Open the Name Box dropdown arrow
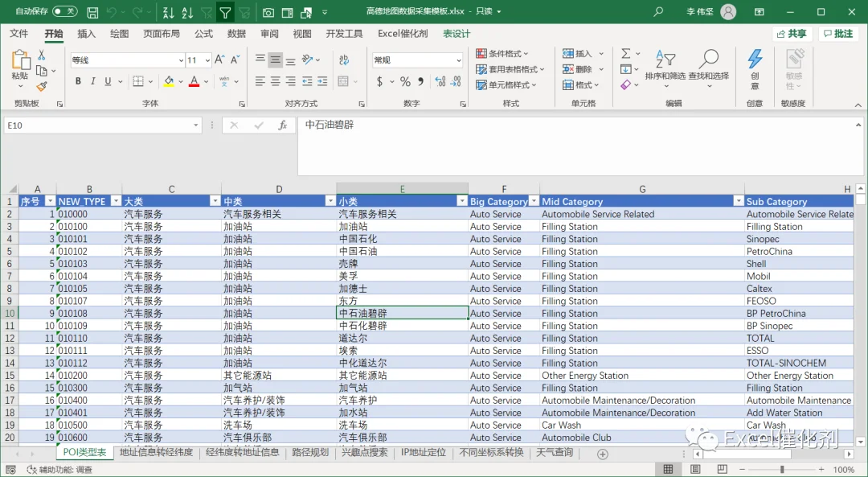The width and height of the screenshot is (868, 477). pos(195,125)
